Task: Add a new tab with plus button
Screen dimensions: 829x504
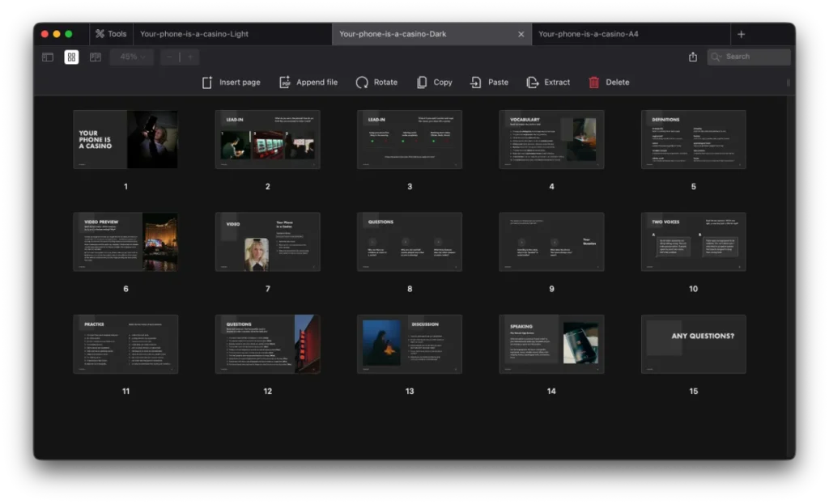Action: [741, 34]
